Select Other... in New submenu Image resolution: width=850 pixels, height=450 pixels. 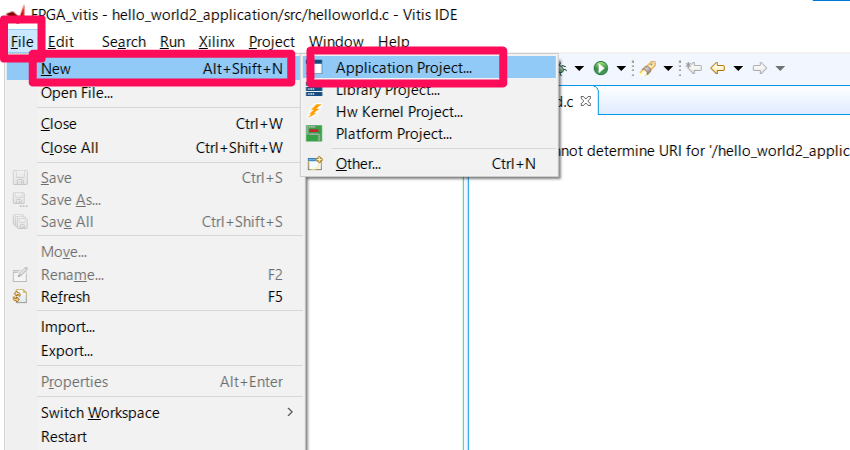click(x=430, y=164)
